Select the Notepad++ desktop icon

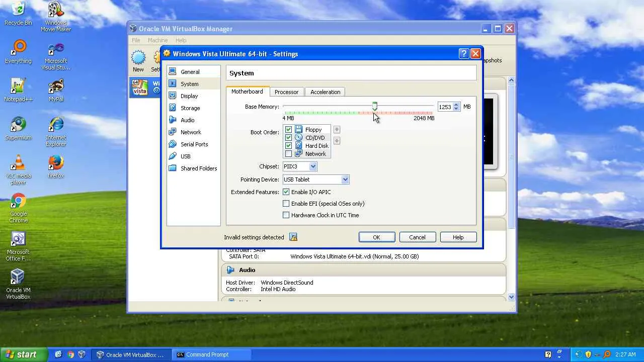point(18,90)
